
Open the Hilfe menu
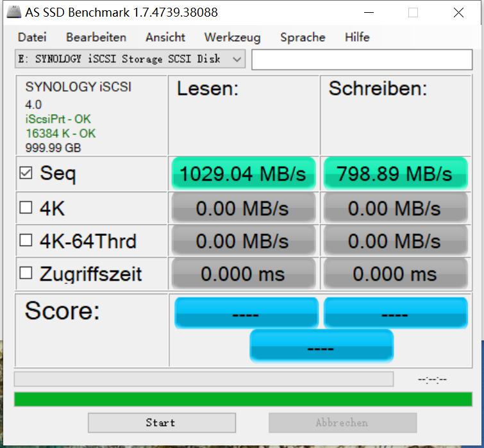[357, 37]
